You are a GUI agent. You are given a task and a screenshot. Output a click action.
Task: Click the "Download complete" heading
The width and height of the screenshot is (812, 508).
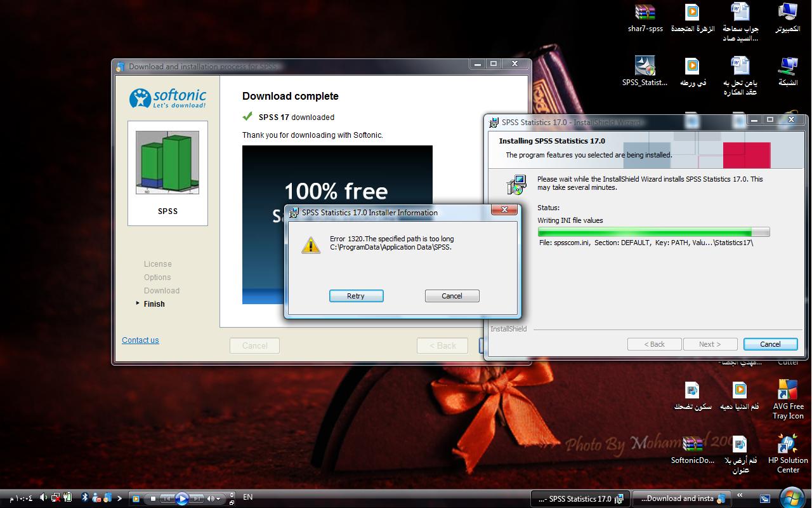coord(291,96)
